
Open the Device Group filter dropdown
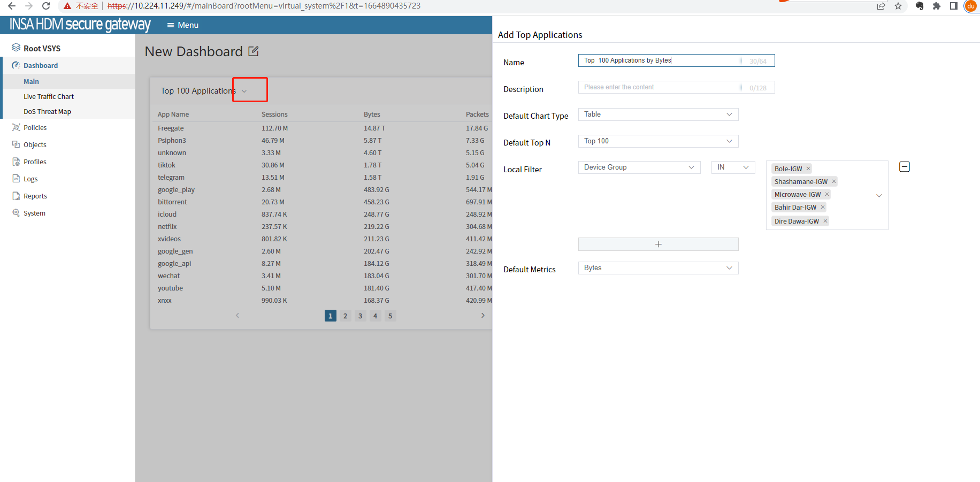pyautogui.click(x=639, y=167)
